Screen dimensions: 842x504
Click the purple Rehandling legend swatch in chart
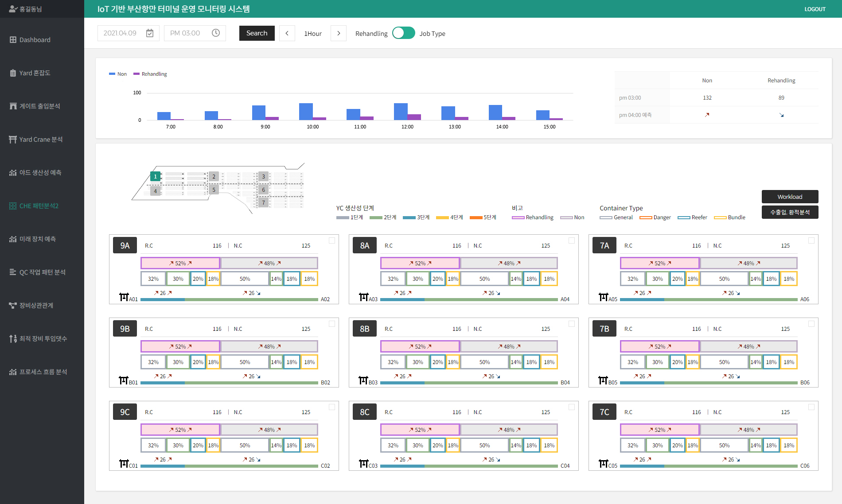[136, 74]
